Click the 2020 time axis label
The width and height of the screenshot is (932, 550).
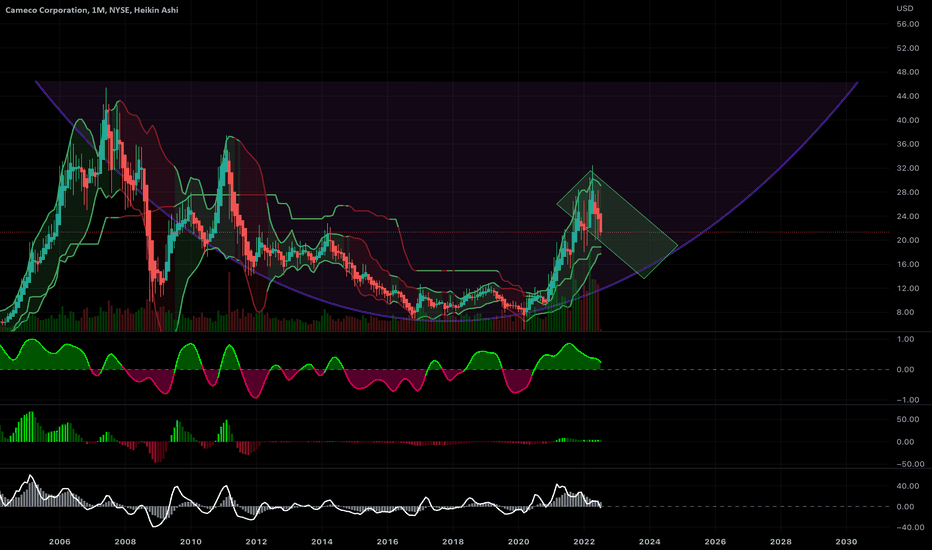518,542
